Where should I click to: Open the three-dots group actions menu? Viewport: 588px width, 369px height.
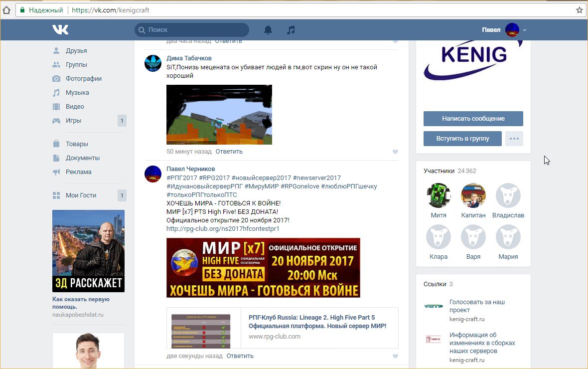pyautogui.click(x=514, y=139)
